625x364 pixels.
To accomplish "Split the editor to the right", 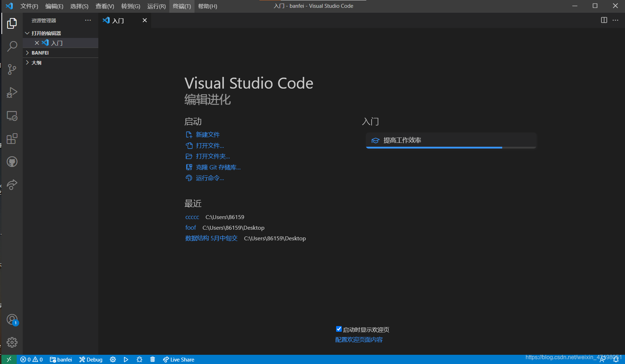I will 604,20.
